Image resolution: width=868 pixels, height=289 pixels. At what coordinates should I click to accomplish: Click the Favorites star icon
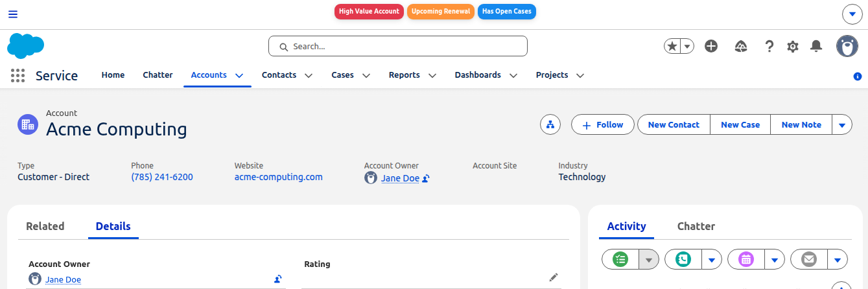pos(673,46)
